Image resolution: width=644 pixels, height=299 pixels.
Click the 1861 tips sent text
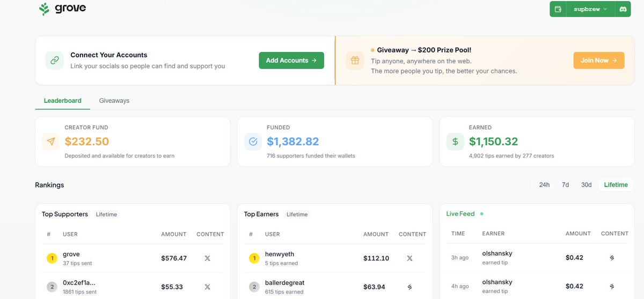pyautogui.click(x=80, y=292)
